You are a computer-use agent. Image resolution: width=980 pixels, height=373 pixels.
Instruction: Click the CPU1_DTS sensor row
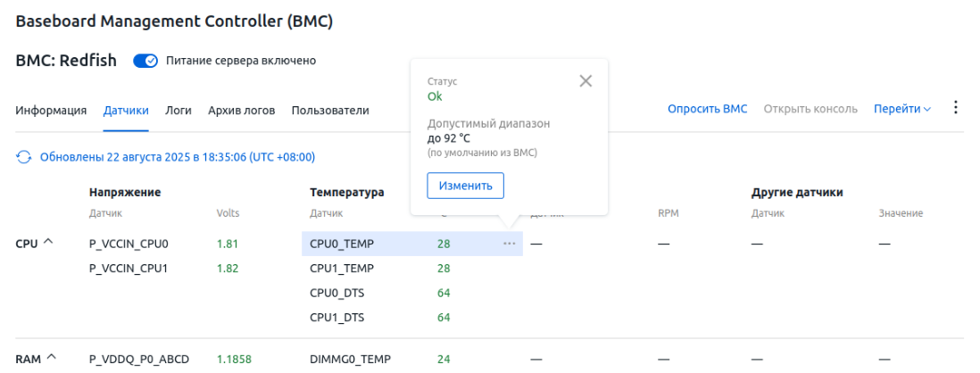[x=336, y=318]
